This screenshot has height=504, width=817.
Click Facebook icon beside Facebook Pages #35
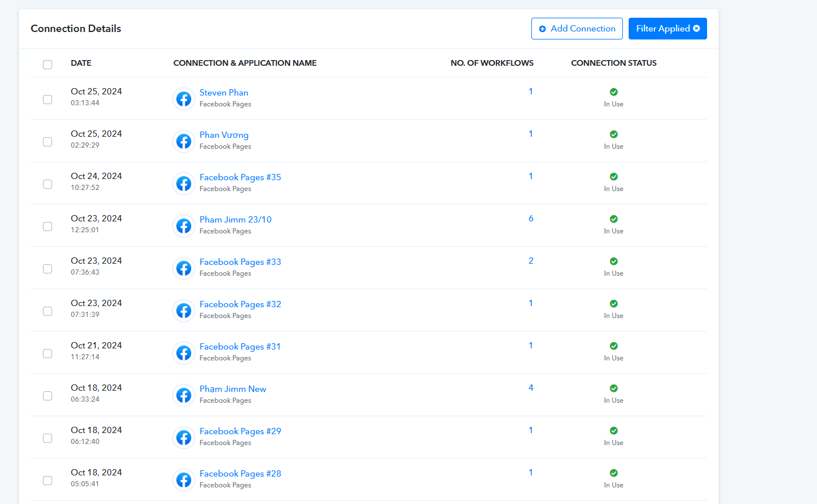(x=184, y=184)
